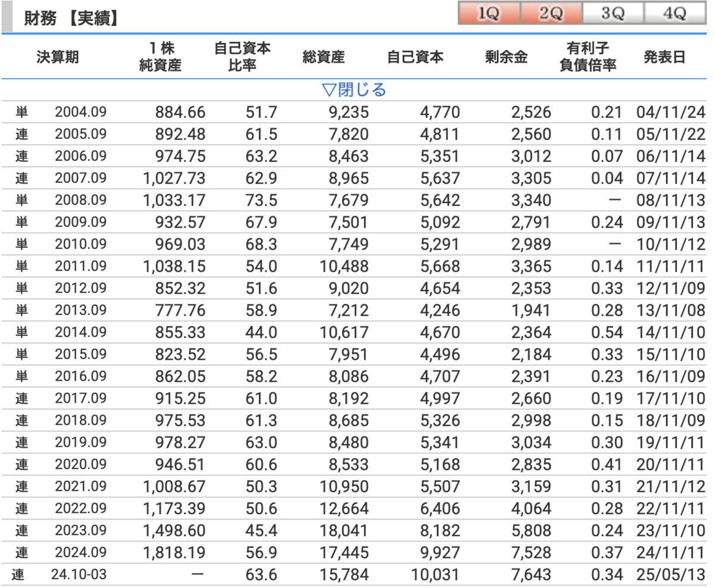715x588 pixels.
Task: Click total assets value 18,041
Action: 344,531
